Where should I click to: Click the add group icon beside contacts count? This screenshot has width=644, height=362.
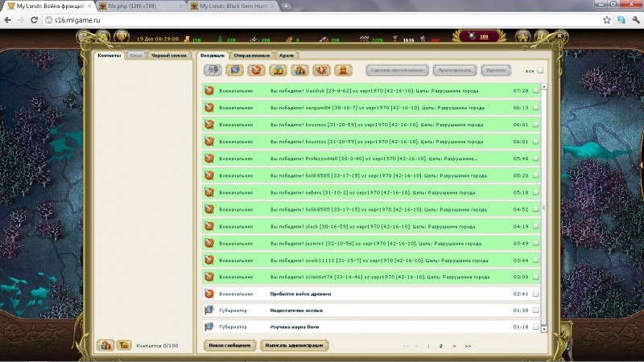[x=124, y=345]
